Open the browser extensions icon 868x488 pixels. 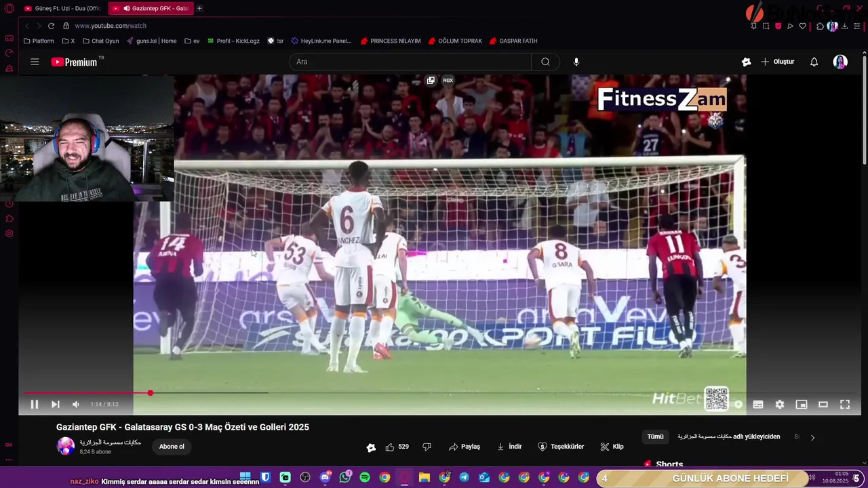tap(820, 26)
